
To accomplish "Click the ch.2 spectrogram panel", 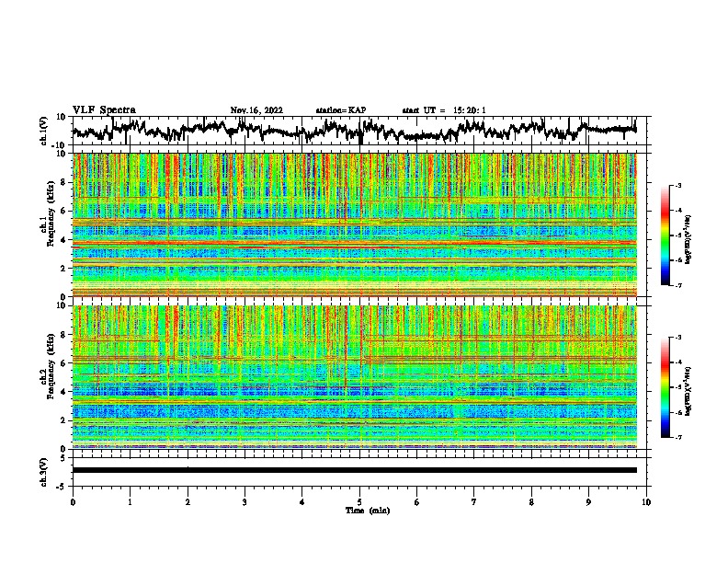I will [x=354, y=377].
